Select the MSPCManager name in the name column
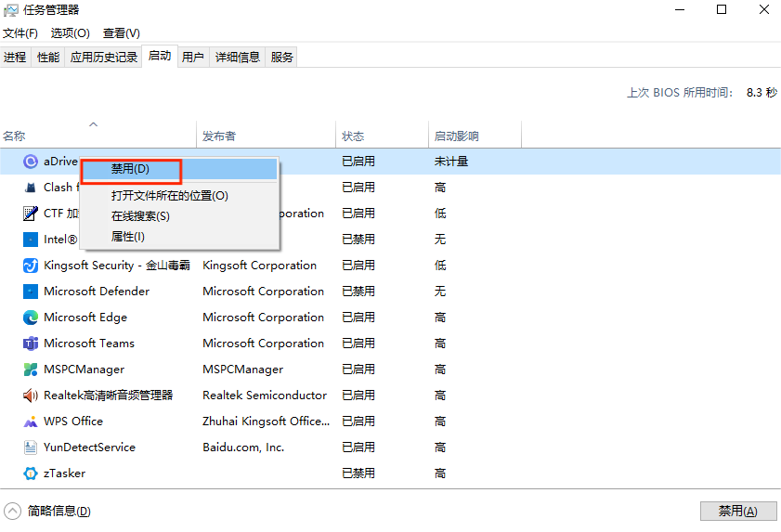 tap(85, 370)
